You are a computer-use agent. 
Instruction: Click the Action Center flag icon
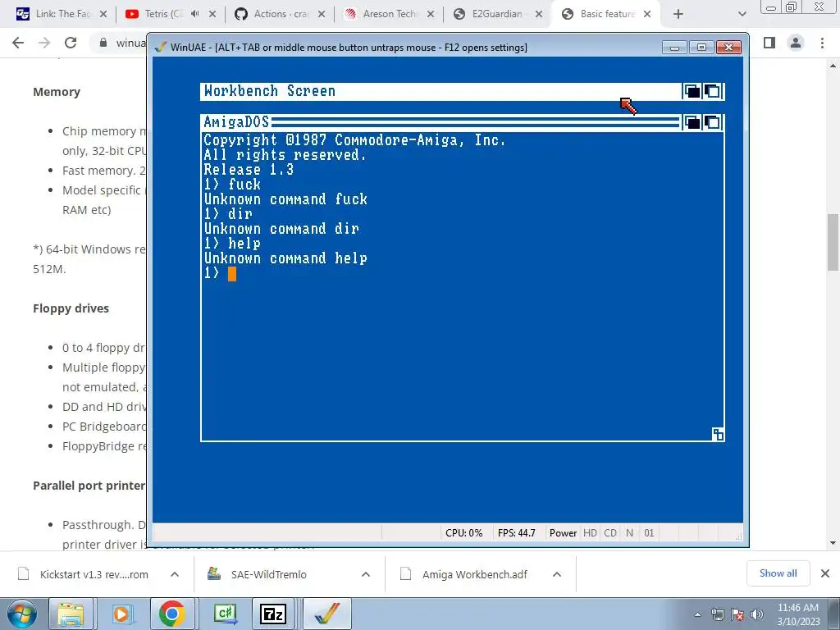tap(737, 614)
